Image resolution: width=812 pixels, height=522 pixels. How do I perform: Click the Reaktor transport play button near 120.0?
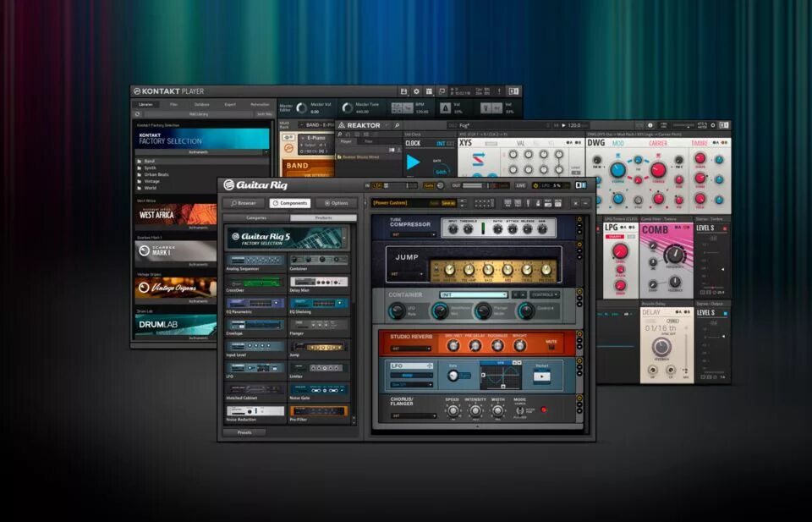point(564,125)
